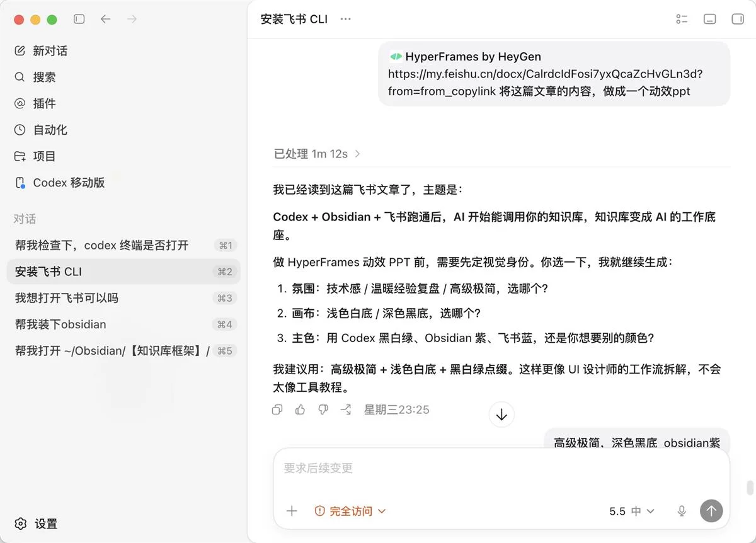
Task: Click the plus attach icon in the composer
Action: point(292,511)
